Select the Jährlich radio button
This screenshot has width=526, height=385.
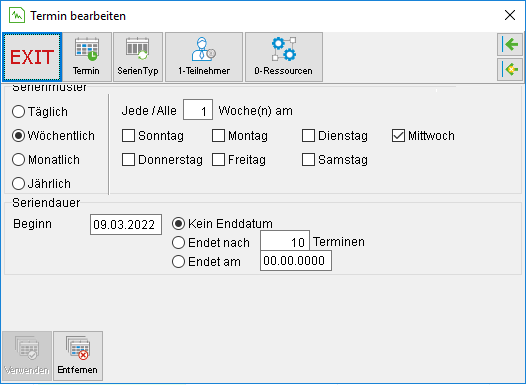tap(18, 184)
